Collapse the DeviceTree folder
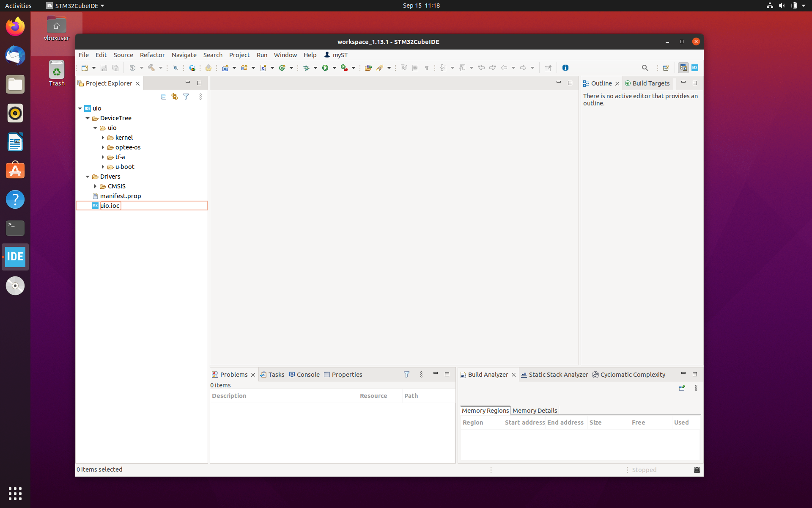This screenshot has height=508, width=812. click(x=88, y=118)
